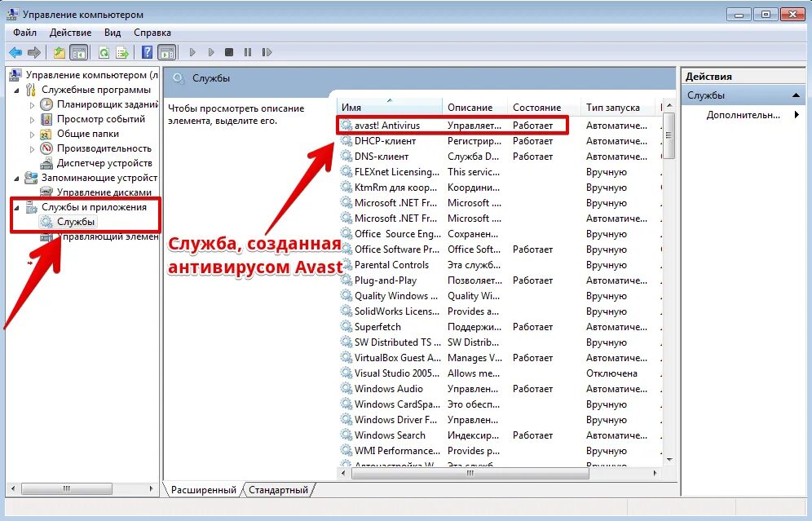Collapse Запоминающие устройства tree node
The height and width of the screenshot is (521, 812).
[x=16, y=179]
